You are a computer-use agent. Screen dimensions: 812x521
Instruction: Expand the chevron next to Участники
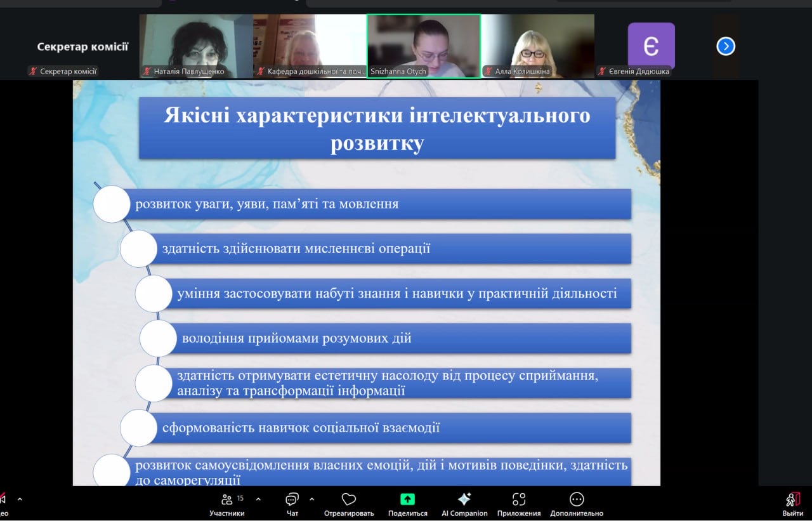258,499
